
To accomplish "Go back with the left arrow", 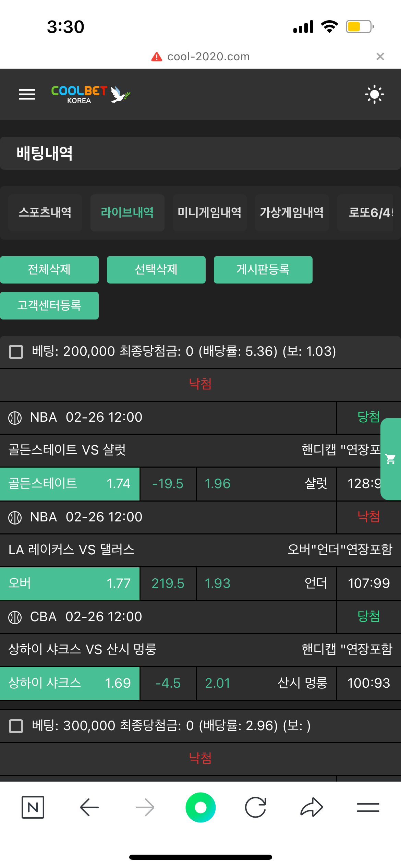I will click(x=89, y=807).
